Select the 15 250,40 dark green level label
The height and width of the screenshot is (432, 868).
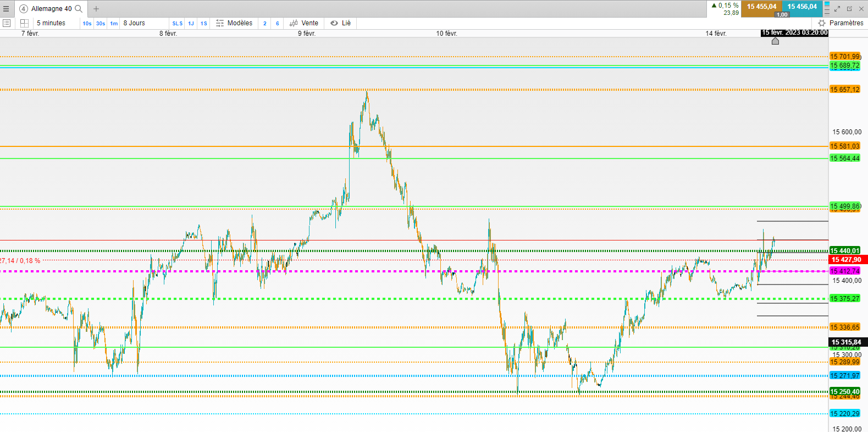coord(845,392)
